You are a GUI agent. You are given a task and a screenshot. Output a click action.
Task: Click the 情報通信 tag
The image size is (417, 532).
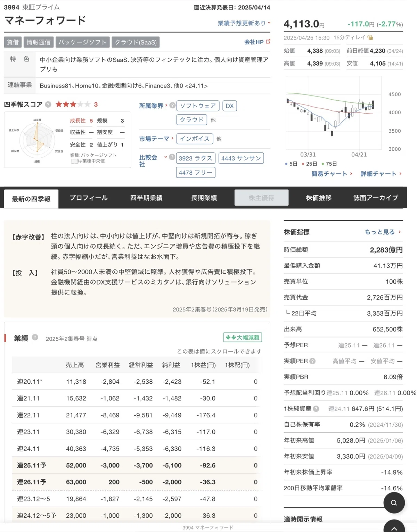39,42
